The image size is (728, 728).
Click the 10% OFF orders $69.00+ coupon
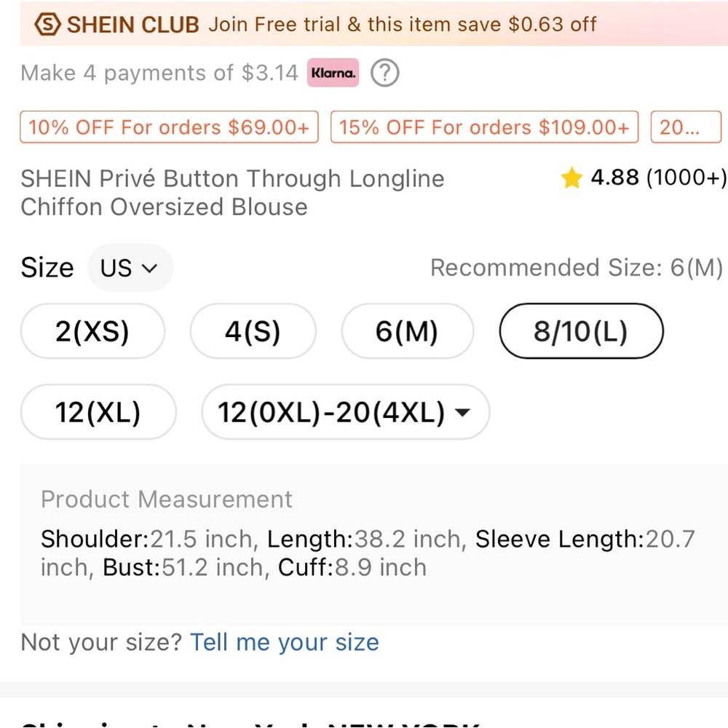[169, 127]
